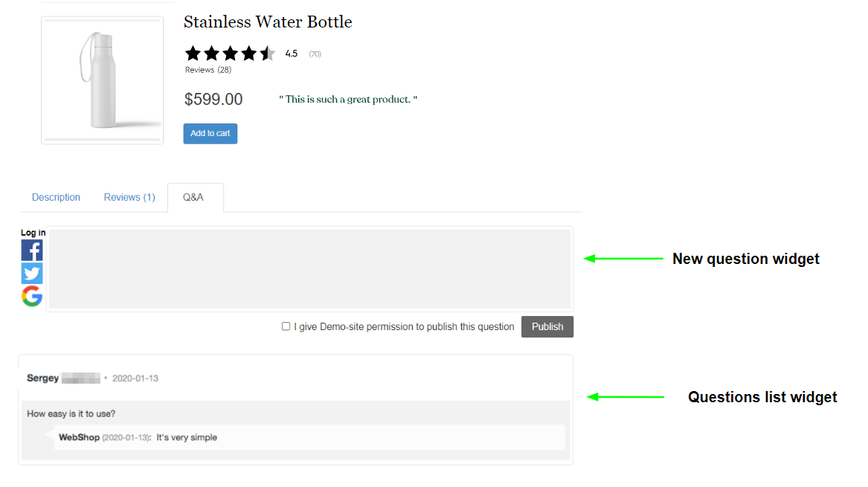
Task: Click the water bottle product thumbnail
Action: 102,80
